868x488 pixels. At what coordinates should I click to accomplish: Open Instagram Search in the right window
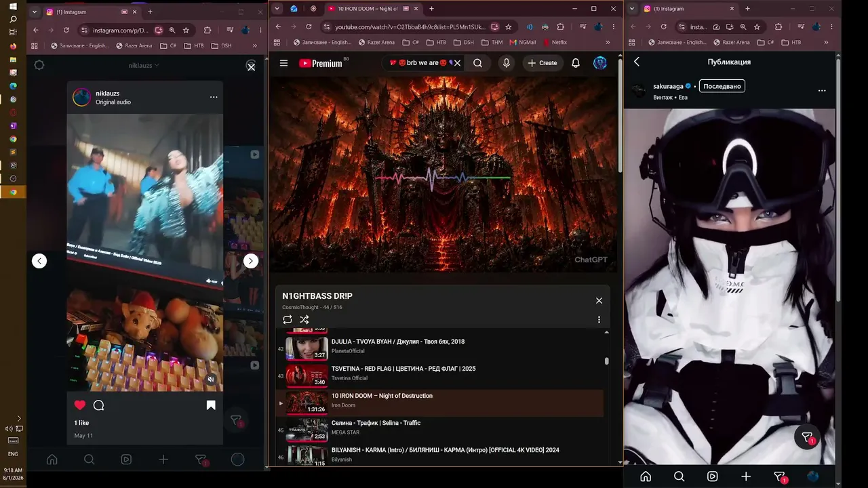679,476
